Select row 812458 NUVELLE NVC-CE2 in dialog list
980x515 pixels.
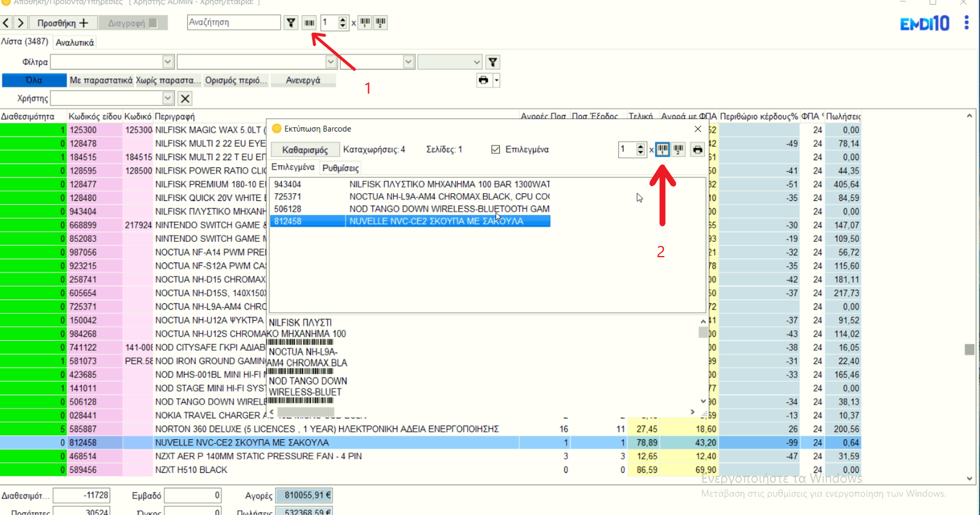(x=410, y=221)
